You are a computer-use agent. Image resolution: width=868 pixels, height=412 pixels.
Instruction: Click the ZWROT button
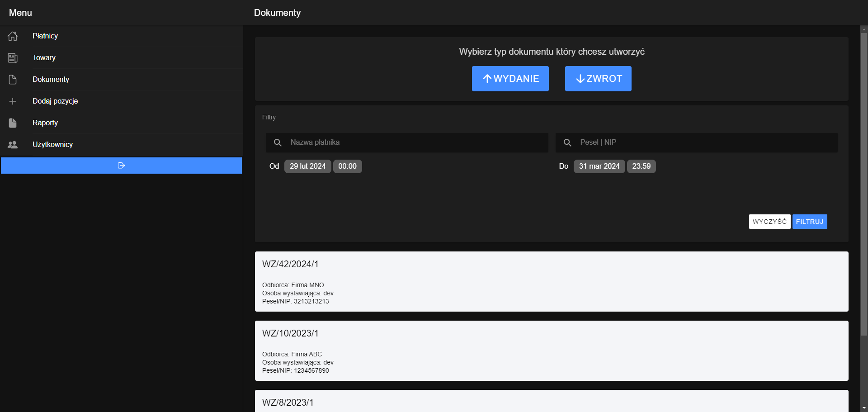click(598, 78)
